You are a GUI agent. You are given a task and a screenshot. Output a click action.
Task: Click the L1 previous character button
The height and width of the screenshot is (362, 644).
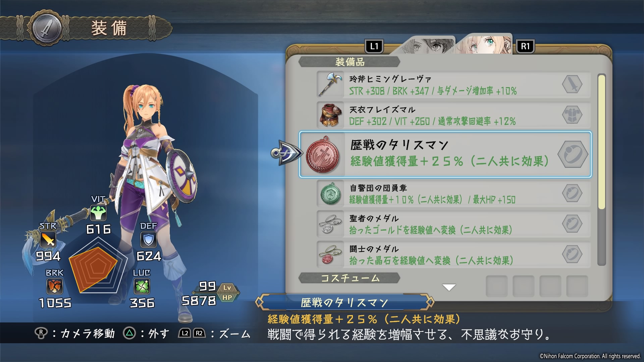(x=374, y=46)
